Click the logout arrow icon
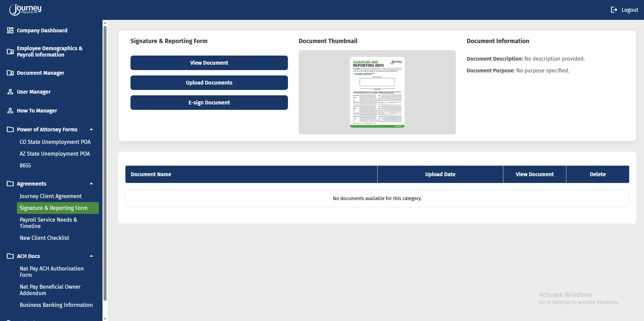Viewport: 644px width, 321px height. (x=614, y=10)
